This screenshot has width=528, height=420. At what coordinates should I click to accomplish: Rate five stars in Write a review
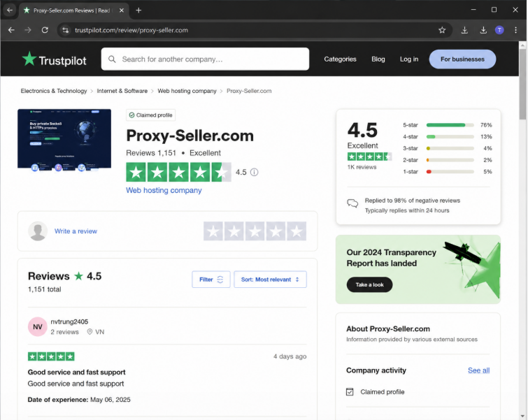pos(297,231)
